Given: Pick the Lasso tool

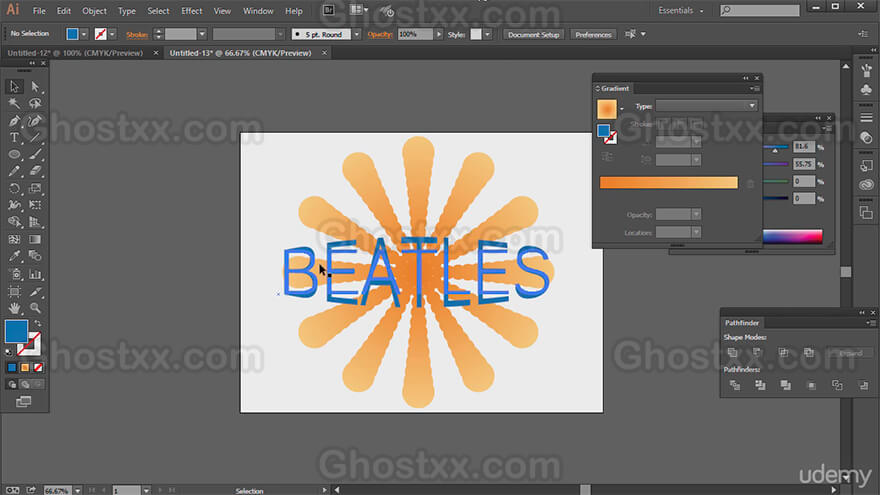Looking at the screenshot, I should coord(35,103).
